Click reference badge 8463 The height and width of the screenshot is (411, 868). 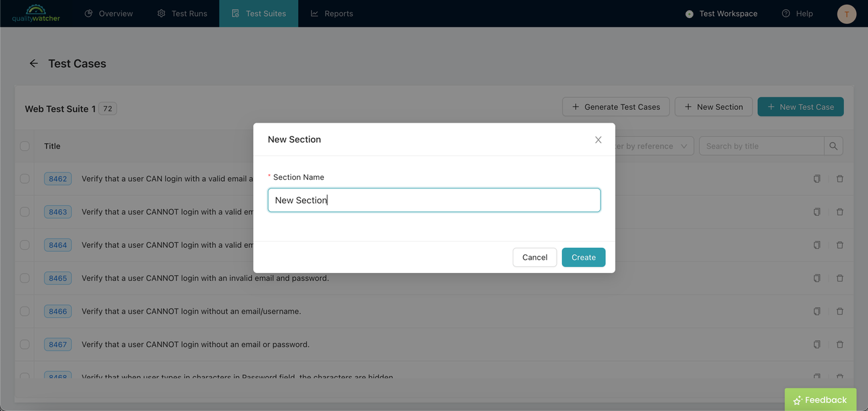(x=58, y=212)
